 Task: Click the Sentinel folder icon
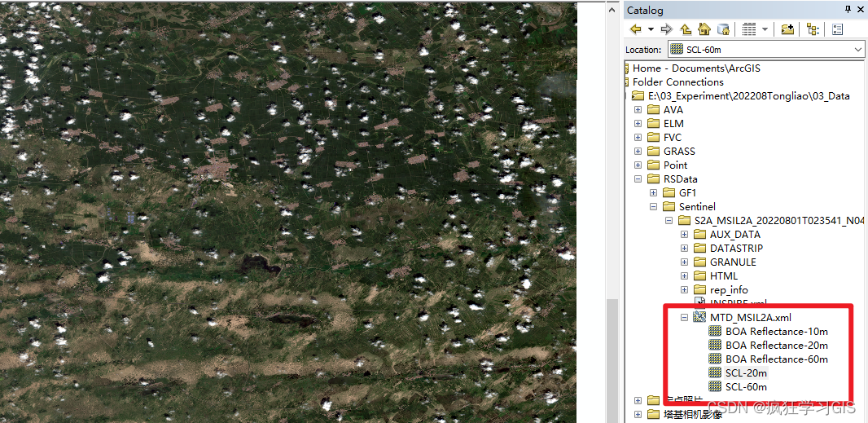(669, 207)
